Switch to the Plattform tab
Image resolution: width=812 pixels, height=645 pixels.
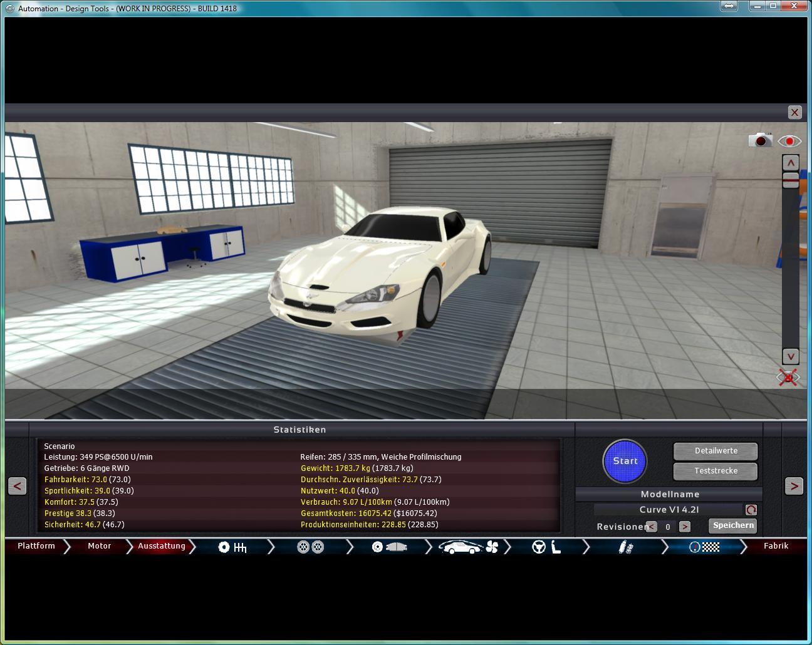pyautogui.click(x=36, y=546)
